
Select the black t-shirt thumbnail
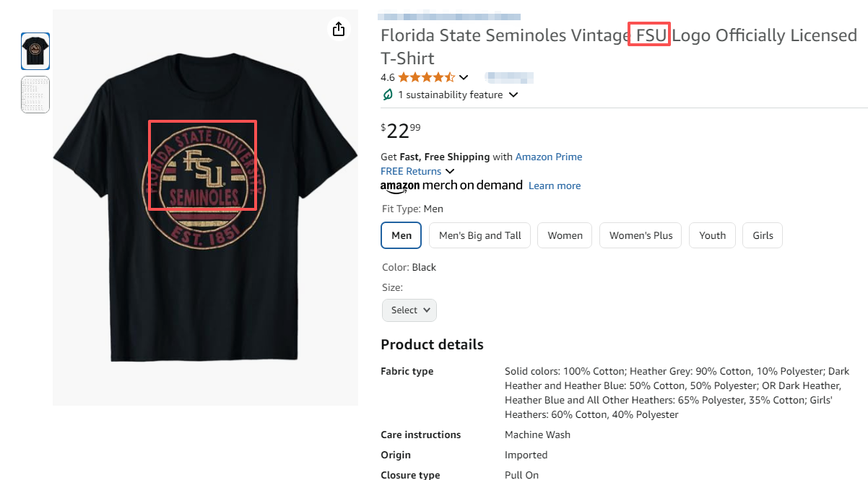click(x=35, y=51)
